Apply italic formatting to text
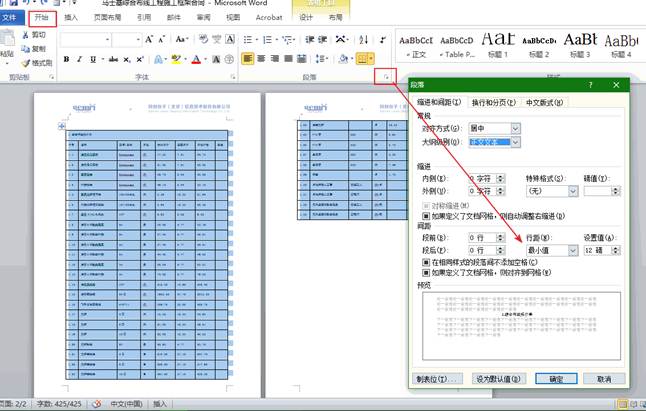Image resolution: width=646 pixels, height=411 pixels. (79, 59)
